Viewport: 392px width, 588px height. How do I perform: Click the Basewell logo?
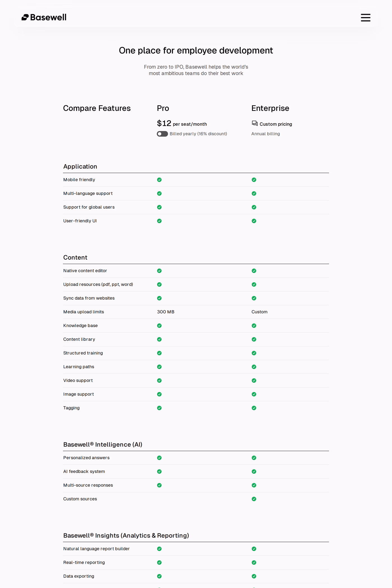tap(44, 17)
